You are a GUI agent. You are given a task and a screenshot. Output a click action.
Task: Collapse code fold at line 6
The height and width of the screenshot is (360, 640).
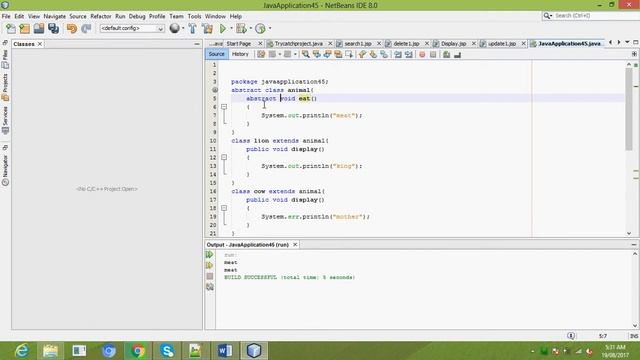(224, 107)
